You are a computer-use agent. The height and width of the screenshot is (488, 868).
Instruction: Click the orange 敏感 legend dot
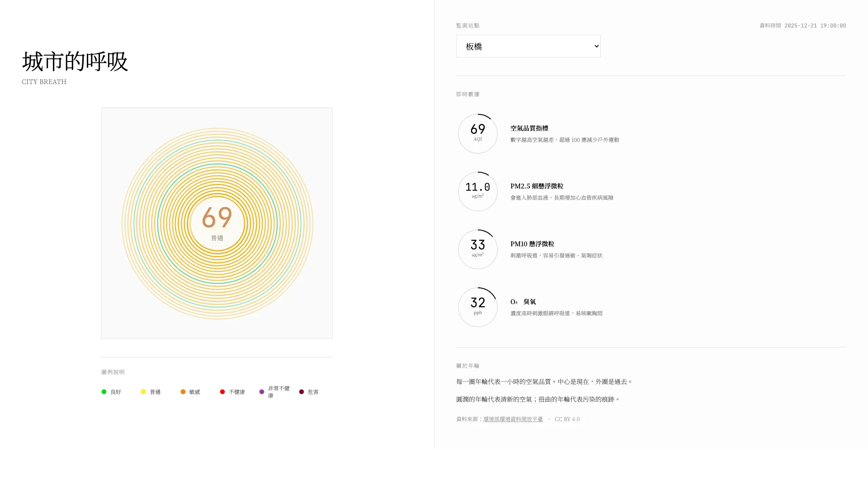pos(183,392)
